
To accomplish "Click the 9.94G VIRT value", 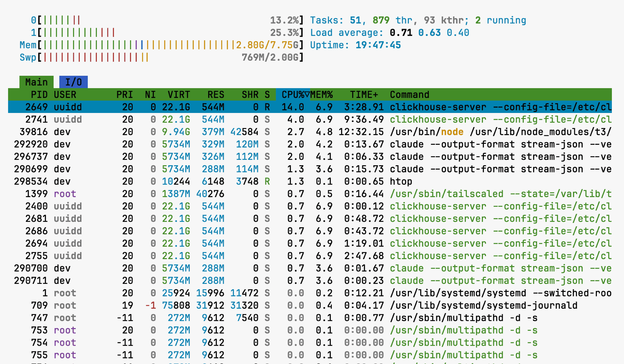I will coord(176,132).
